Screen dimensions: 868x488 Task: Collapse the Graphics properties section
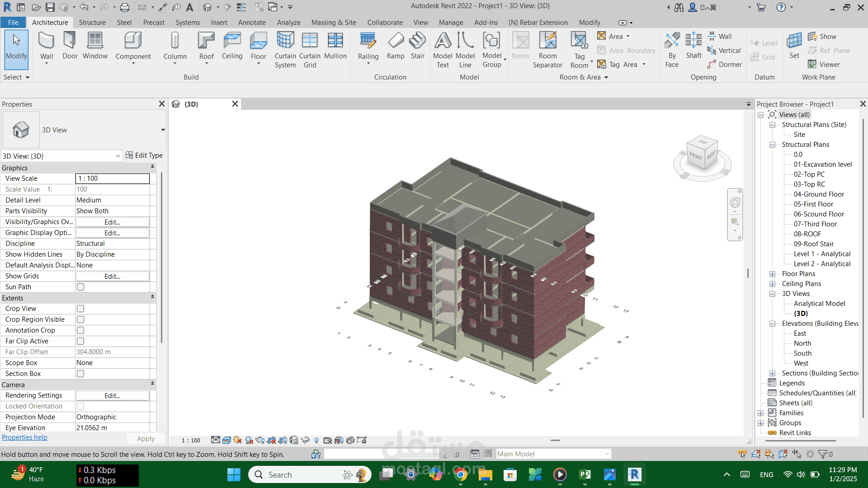[152, 167]
